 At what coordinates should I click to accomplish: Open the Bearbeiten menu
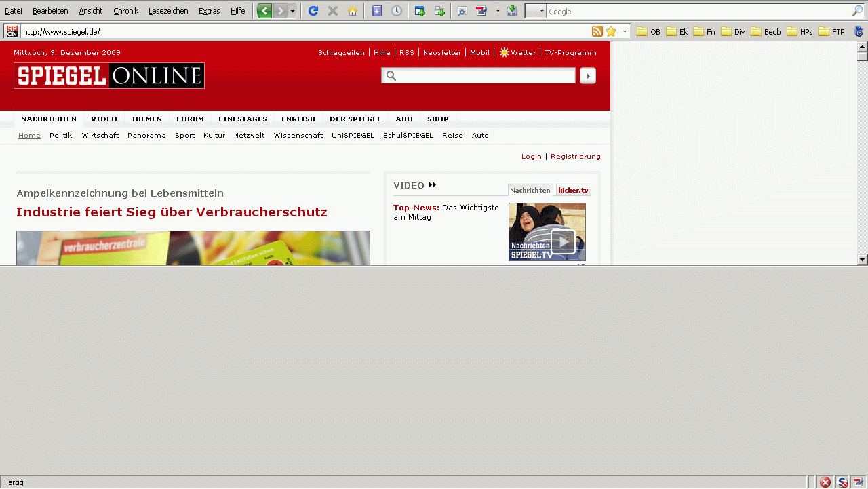50,11
